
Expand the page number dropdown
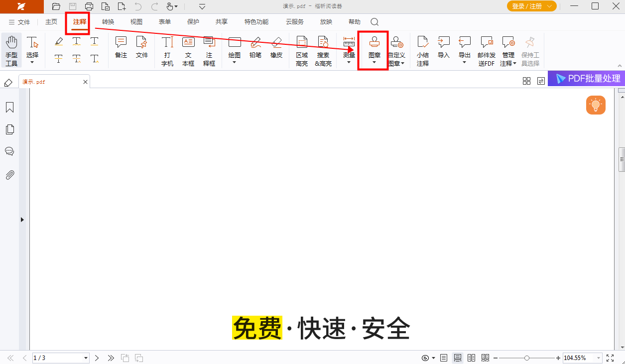tap(86, 358)
